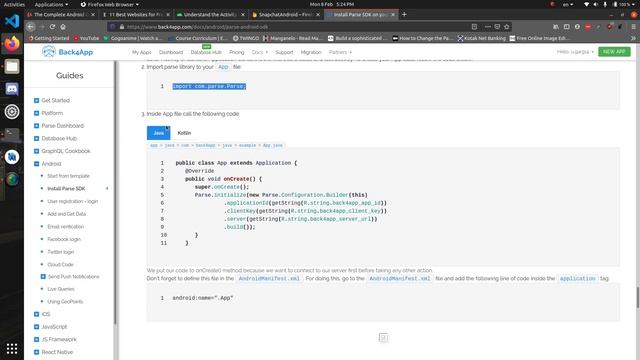
Task: Expand the Platform guide section
Action: (36, 113)
